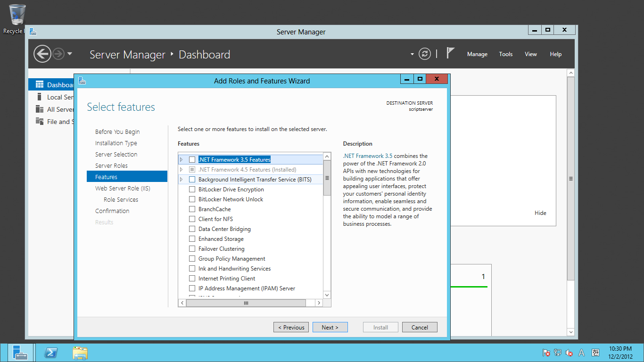
Task: Click the Korean '한' language tray icon
Action: point(595,353)
